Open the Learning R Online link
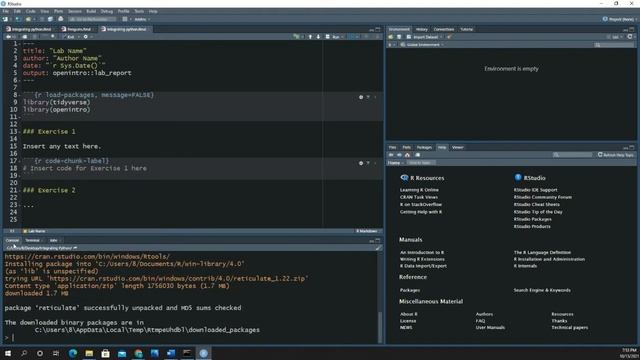The width and height of the screenshot is (640, 360). click(419, 190)
